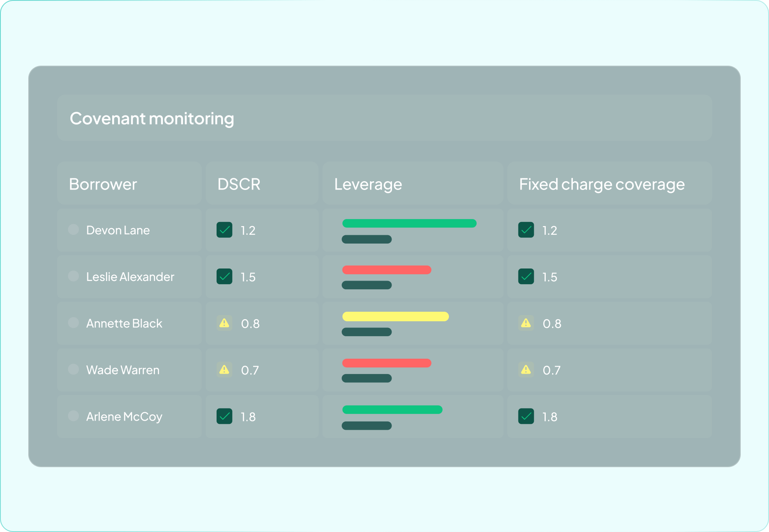Click the dark secondary leverage bar for Leslie Alexander
Viewport: 769px width, 532px height.
tap(367, 285)
